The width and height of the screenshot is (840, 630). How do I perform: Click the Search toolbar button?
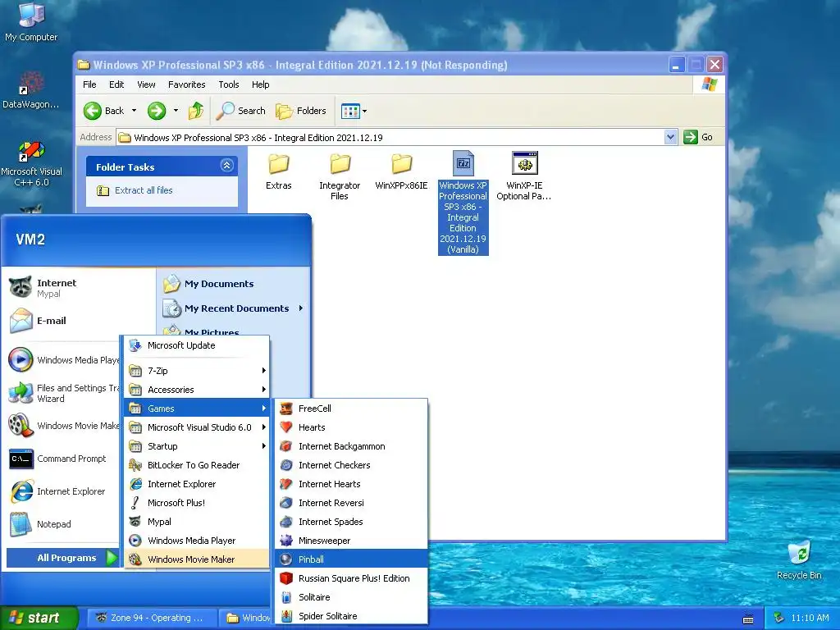pyautogui.click(x=240, y=111)
